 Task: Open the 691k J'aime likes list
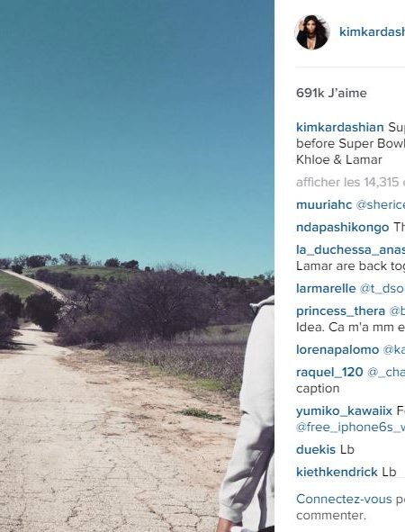coord(331,93)
